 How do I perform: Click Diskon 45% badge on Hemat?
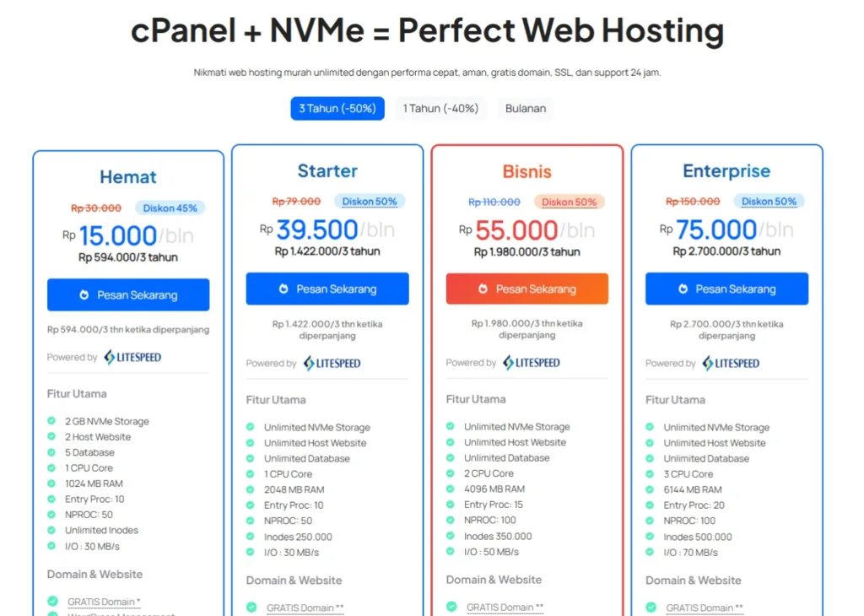click(x=170, y=208)
